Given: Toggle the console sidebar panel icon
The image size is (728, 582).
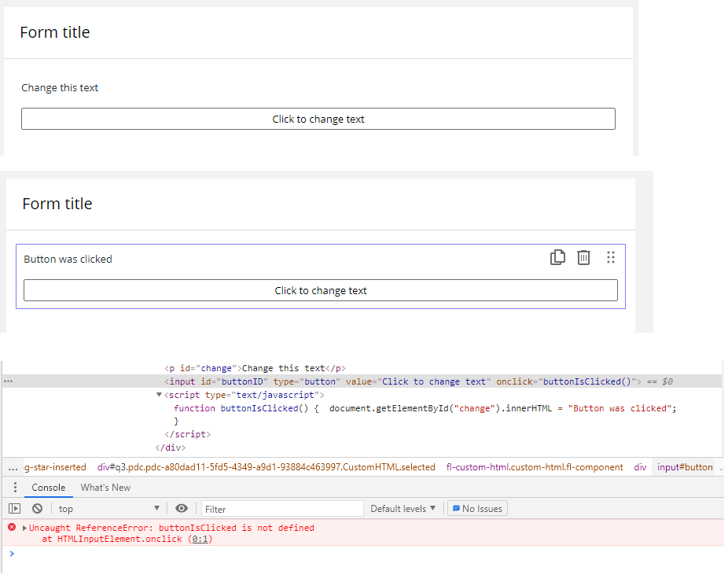Looking at the screenshot, I should pyautogui.click(x=15, y=509).
